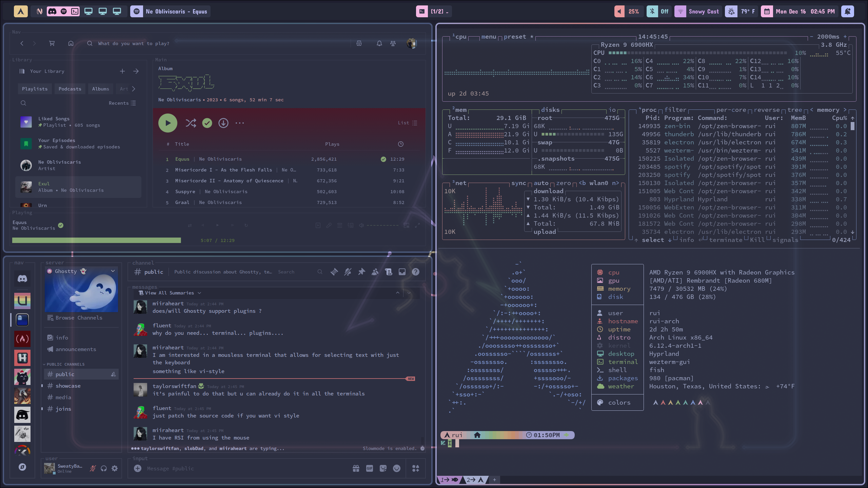The height and width of the screenshot is (488, 868).
Task: Open Discord direct messages home icon
Action: point(22,279)
